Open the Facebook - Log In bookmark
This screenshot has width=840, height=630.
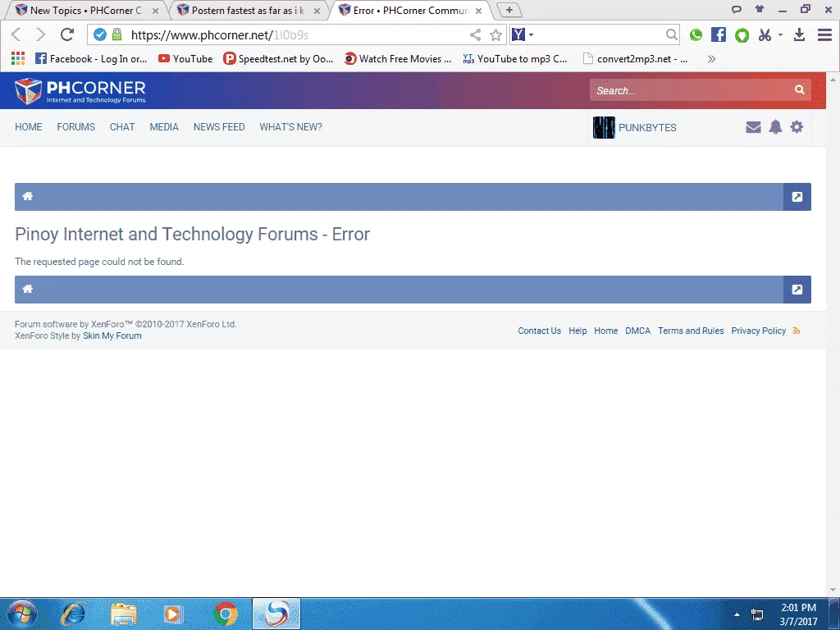91,58
